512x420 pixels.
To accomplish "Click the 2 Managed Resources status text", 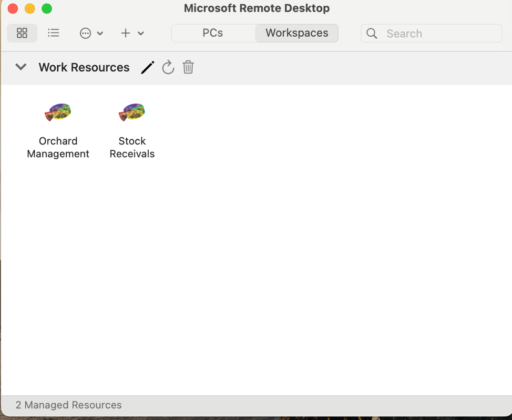I will click(68, 405).
